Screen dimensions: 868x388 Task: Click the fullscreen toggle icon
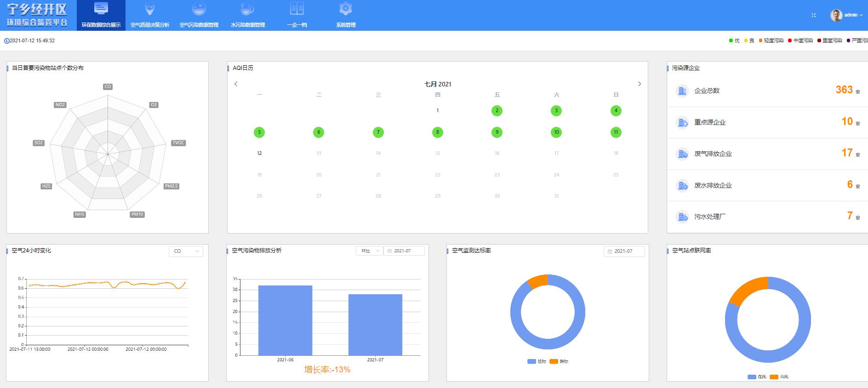pos(813,15)
